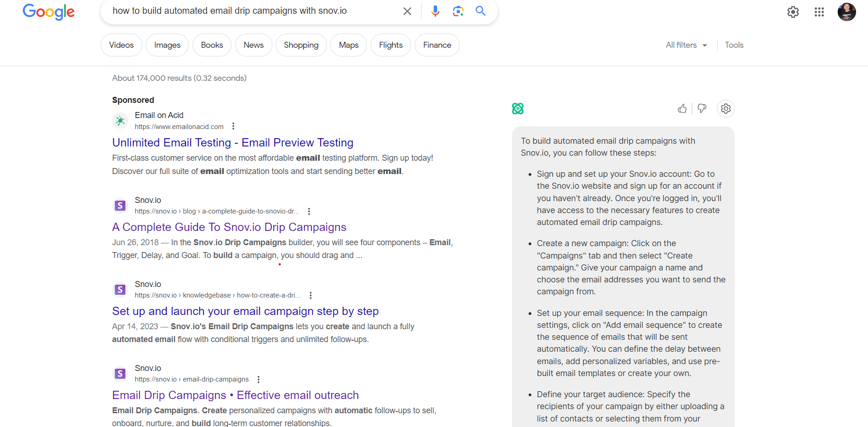The height and width of the screenshot is (427, 868).
Task: Click 'Define your target audience' bullet text
Action: pyautogui.click(x=631, y=406)
